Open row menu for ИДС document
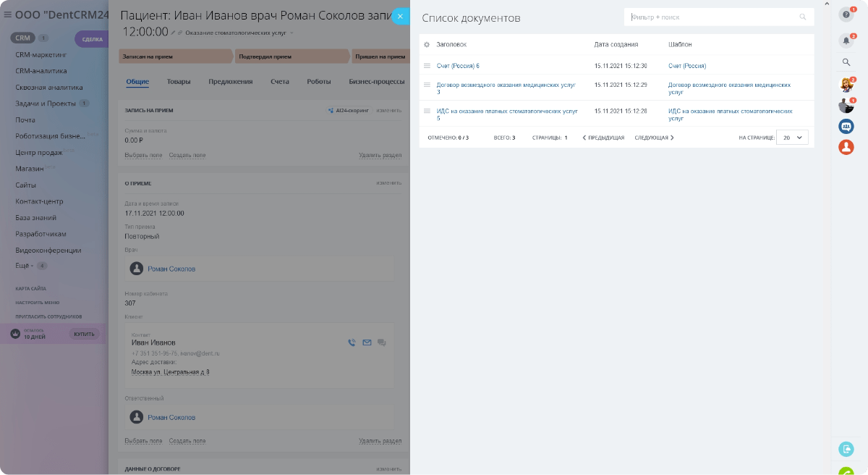Screen dimensions: 868x475 pyautogui.click(x=427, y=111)
